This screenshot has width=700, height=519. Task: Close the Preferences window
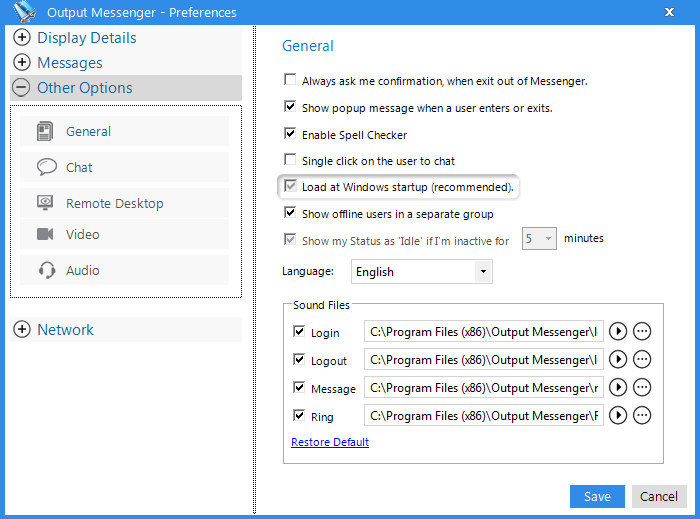pyautogui.click(x=669, y=12)
